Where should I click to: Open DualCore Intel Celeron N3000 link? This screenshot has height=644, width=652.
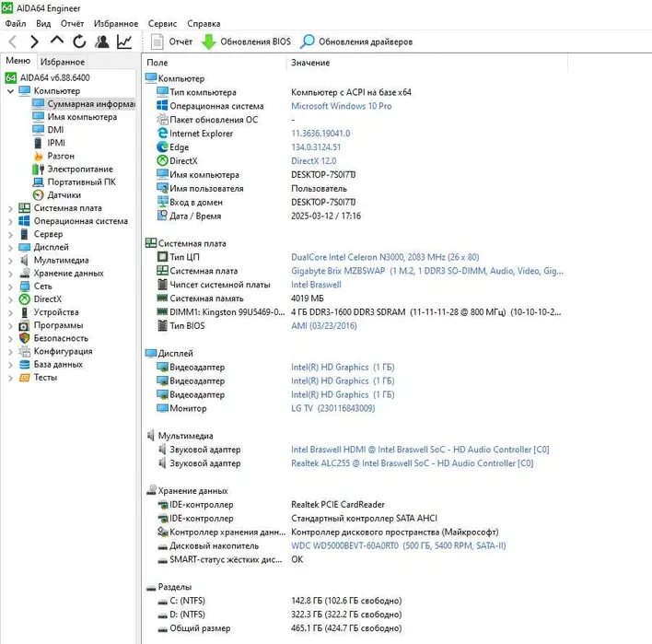(x=385, y=257)
